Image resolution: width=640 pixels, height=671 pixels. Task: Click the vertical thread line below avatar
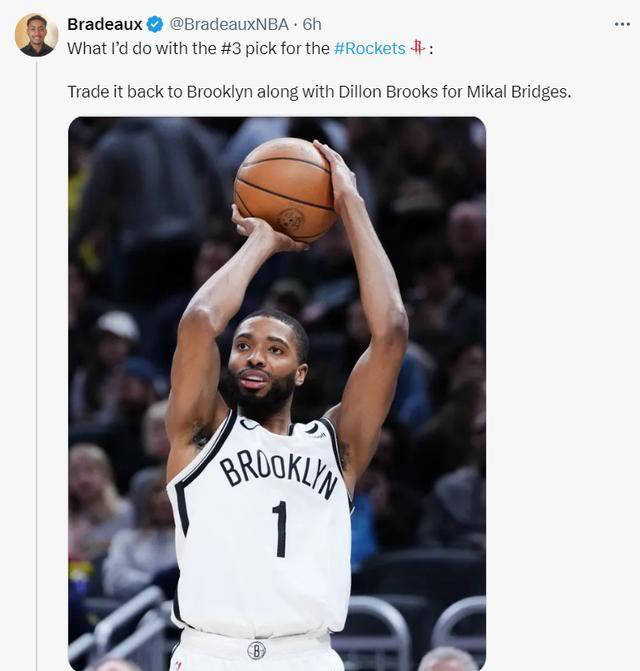36,364
